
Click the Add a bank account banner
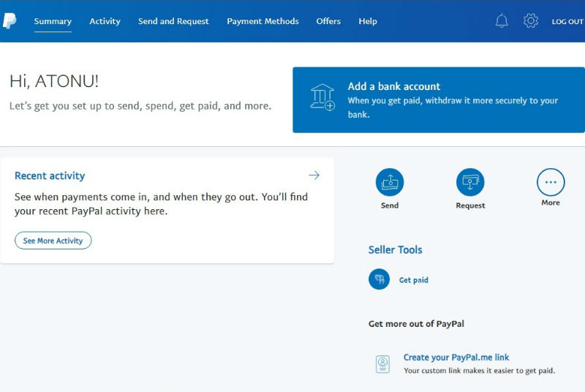coord(439,100)
